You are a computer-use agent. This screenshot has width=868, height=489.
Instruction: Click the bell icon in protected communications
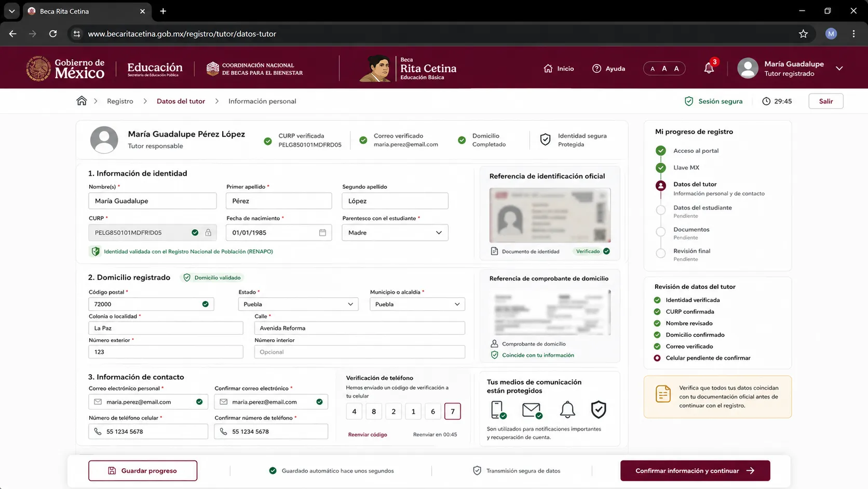(x=567, y=410)
